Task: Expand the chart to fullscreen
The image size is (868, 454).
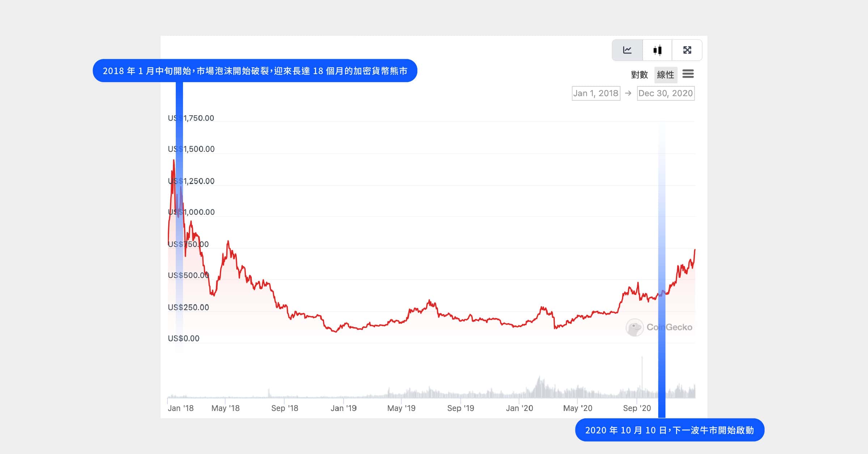Action: [x=687, y=50]
